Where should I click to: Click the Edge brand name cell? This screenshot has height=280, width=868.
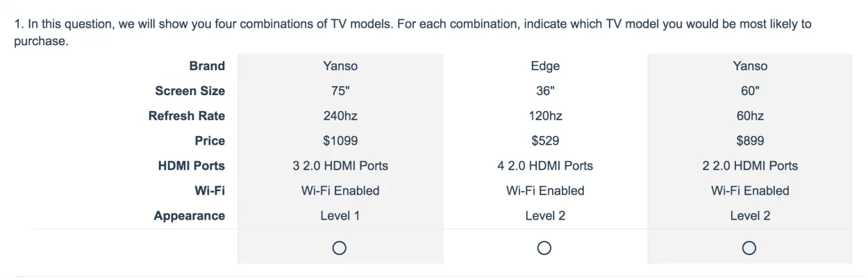[544, 66]
